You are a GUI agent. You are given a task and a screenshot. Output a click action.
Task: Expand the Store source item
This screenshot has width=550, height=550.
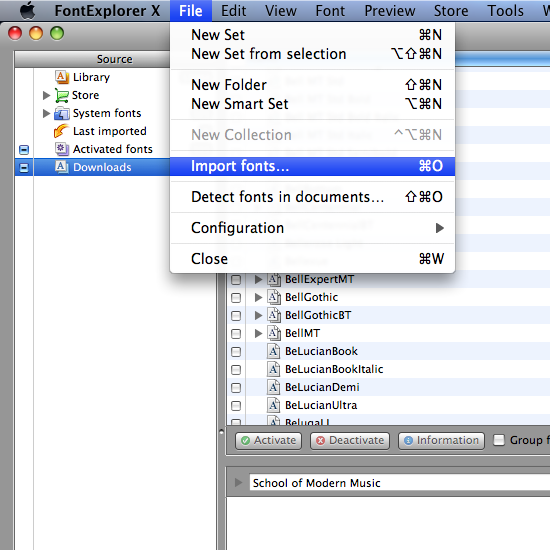click(x=46, y=95)
